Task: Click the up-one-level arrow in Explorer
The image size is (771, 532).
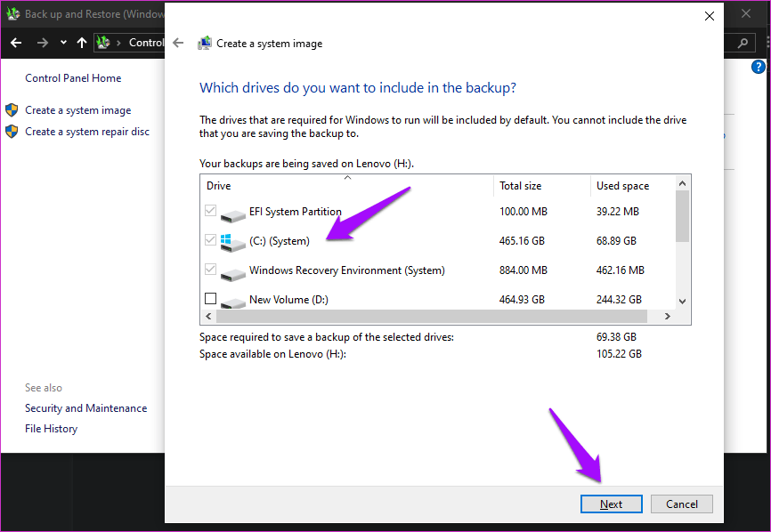Action: [82, 43]
